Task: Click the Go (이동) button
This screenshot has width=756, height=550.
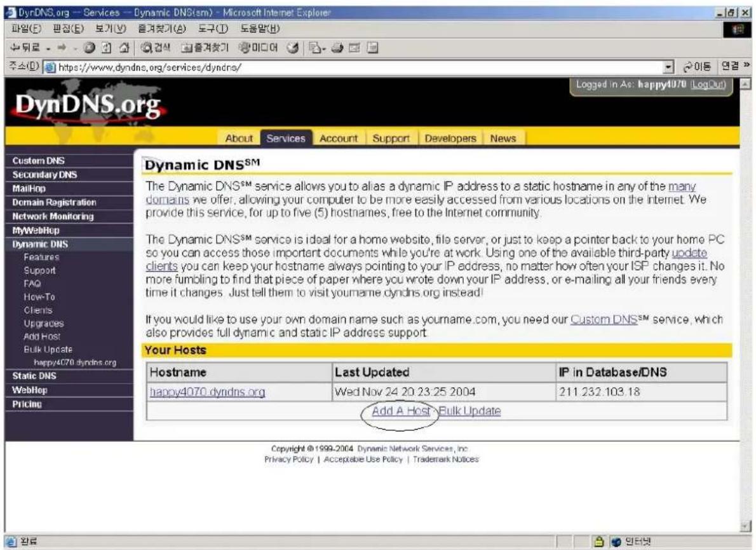Action: (x=697, y=67)
